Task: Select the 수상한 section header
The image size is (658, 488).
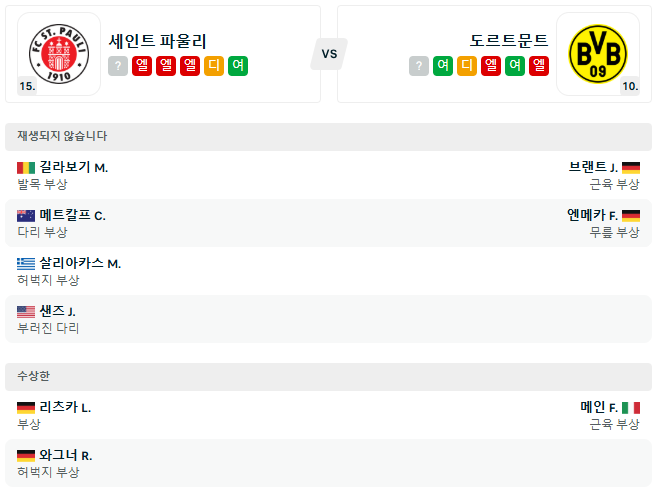Action: (x=329, y=376)
